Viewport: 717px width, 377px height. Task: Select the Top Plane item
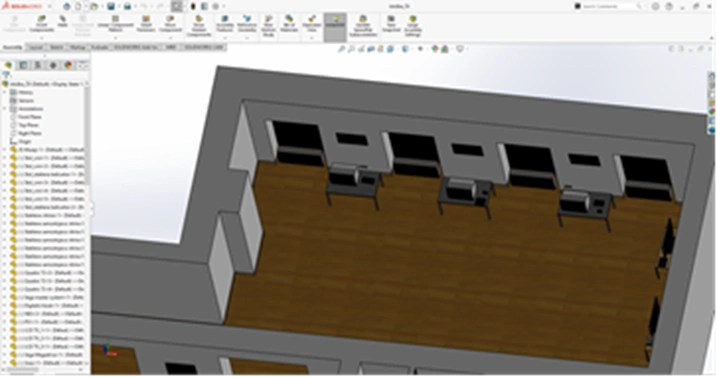(x=28, y=125)
